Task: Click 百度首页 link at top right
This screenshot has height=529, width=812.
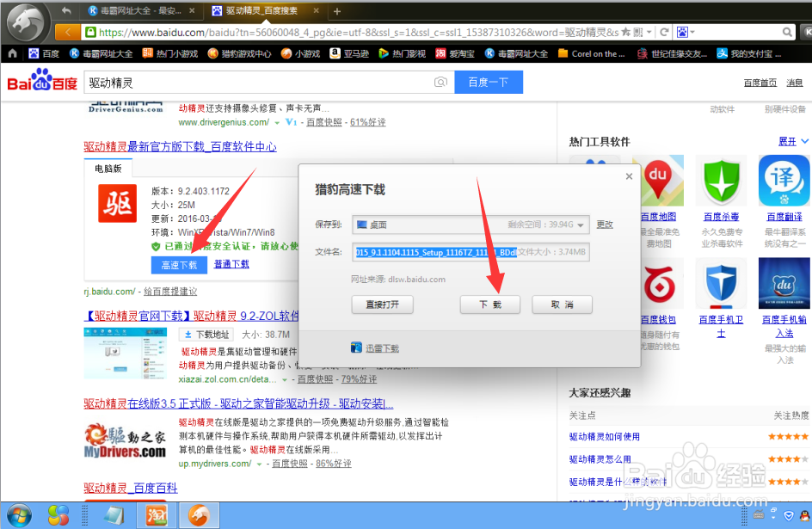Action: point(760,83)
